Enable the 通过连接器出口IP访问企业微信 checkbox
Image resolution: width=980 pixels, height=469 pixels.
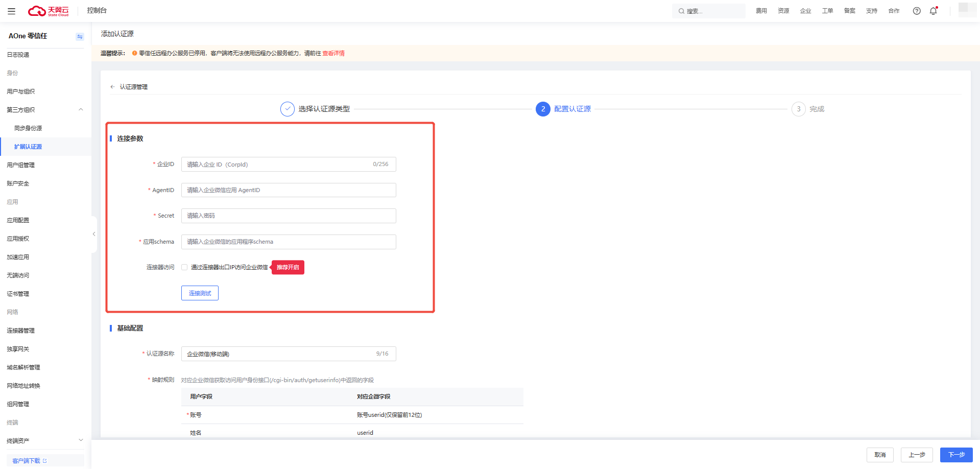pyautogui.click(x=184, y=267)
